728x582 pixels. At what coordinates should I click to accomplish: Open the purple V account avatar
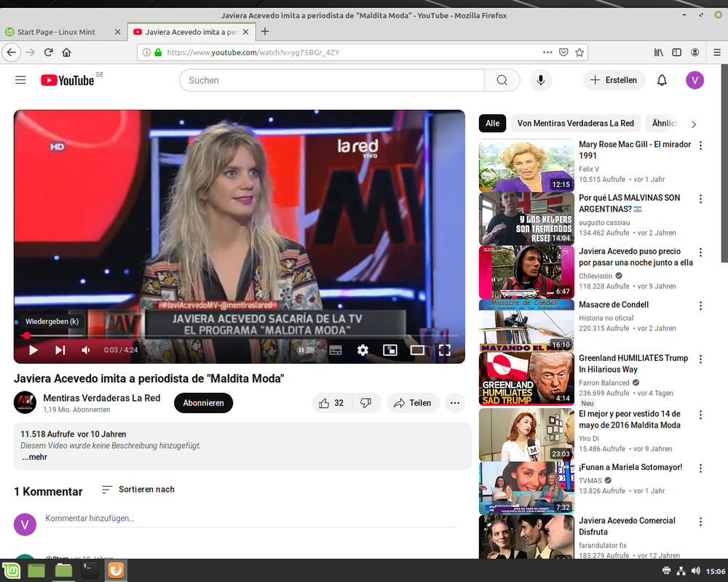click(x=695, y=80)
